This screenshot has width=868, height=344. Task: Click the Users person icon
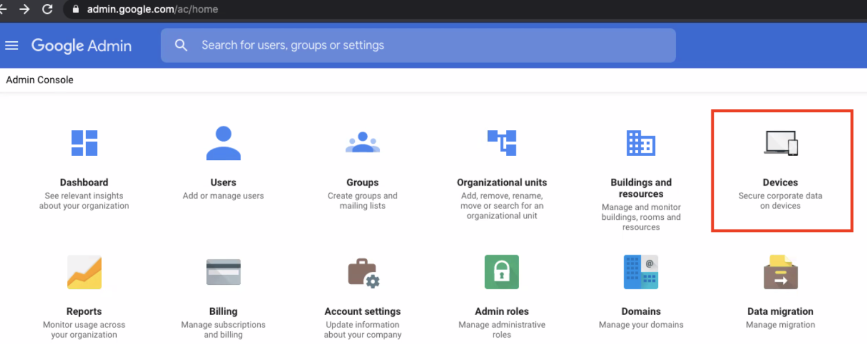(x=223, y=143)
